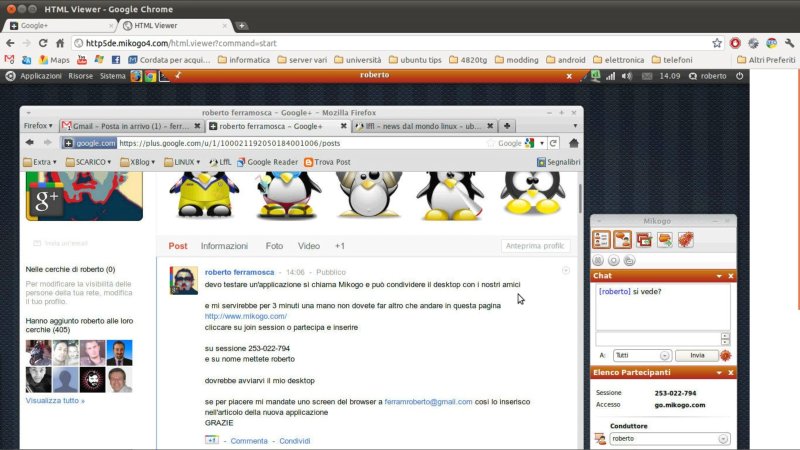This screenshot has height=450, width=800.
Task: Switch to lffl news tab in Firefox
Action: pos(423,126)
